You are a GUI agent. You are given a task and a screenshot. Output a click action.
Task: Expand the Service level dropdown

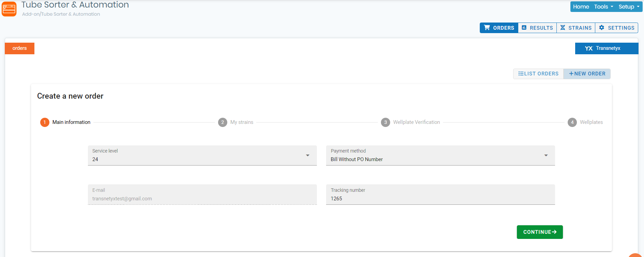pyautogui.click(x=202, y=156)
